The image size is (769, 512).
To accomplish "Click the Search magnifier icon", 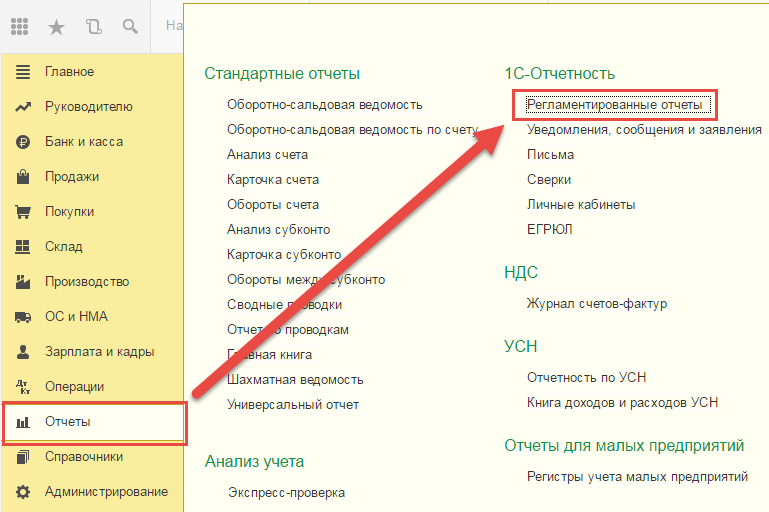I will point(131,27).
